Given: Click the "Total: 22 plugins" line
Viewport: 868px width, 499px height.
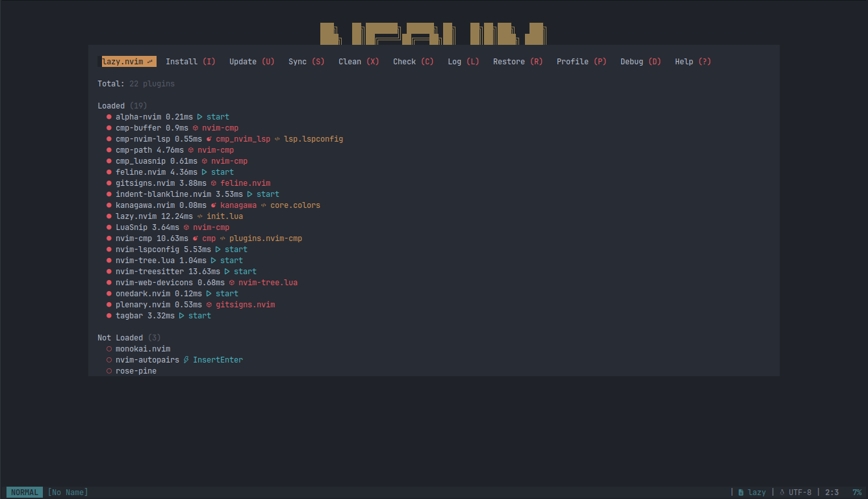Looking at the screenshot, I should (x=136, y=84).
